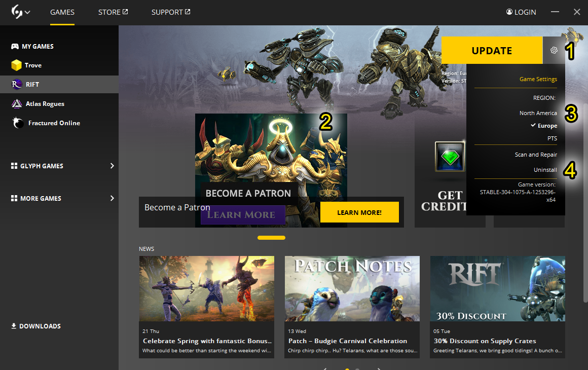Screen dimensions: 588x370
Task: Open the Patch Notes news thumbnail
Action: pyautogui.click(x=352, y=289)
